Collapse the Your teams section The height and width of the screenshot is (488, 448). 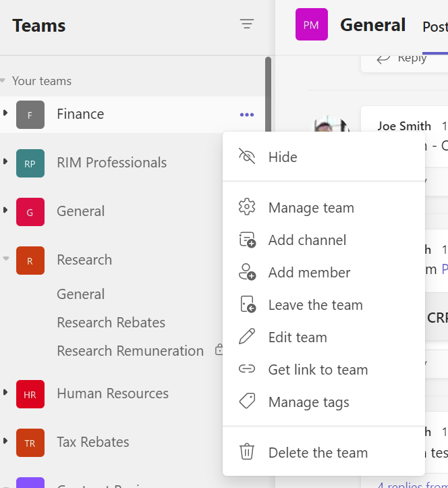click(3, 80)
